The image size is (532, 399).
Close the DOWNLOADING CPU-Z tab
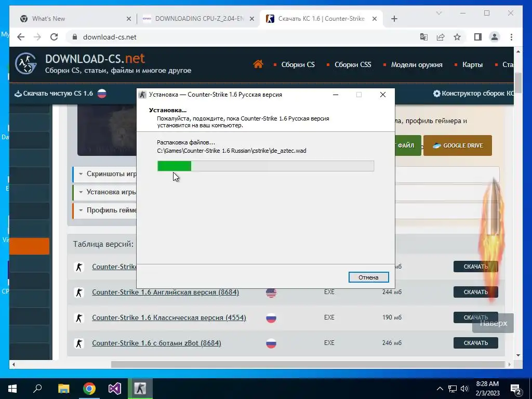pyautogui.click(x=252, y=19)
